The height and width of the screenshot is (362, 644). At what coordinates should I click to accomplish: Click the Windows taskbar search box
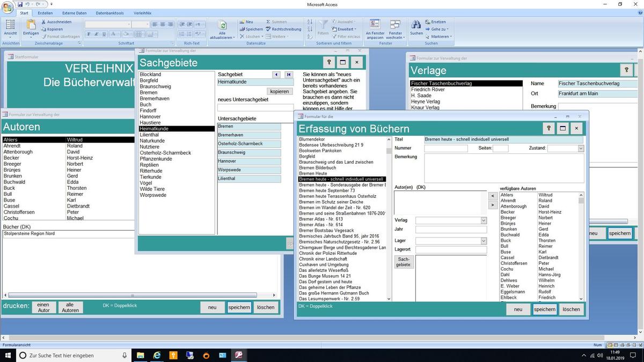coord(73,355)
